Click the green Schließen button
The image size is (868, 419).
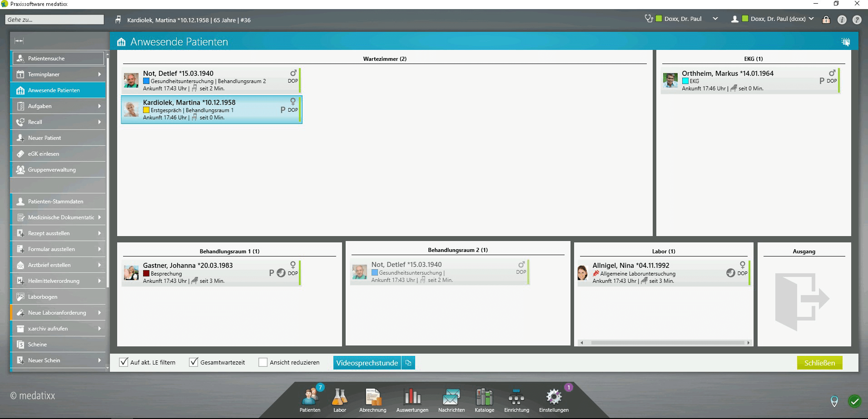pyautogui.click(x=819, y=363)
